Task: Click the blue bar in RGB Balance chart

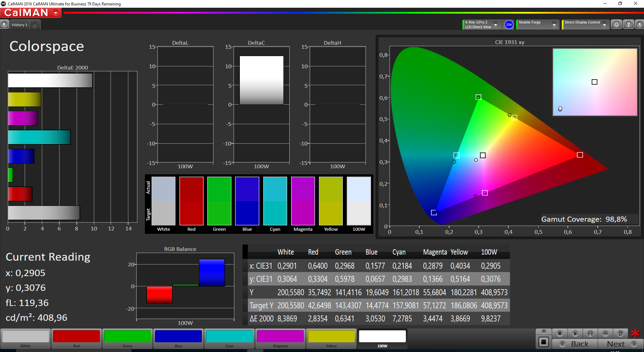Action: 212,272
